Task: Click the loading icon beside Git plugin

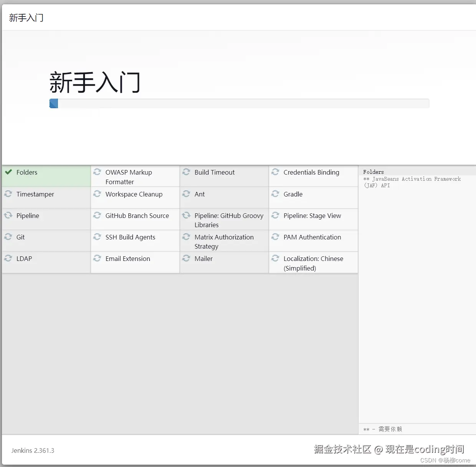Action: [8, 237]
